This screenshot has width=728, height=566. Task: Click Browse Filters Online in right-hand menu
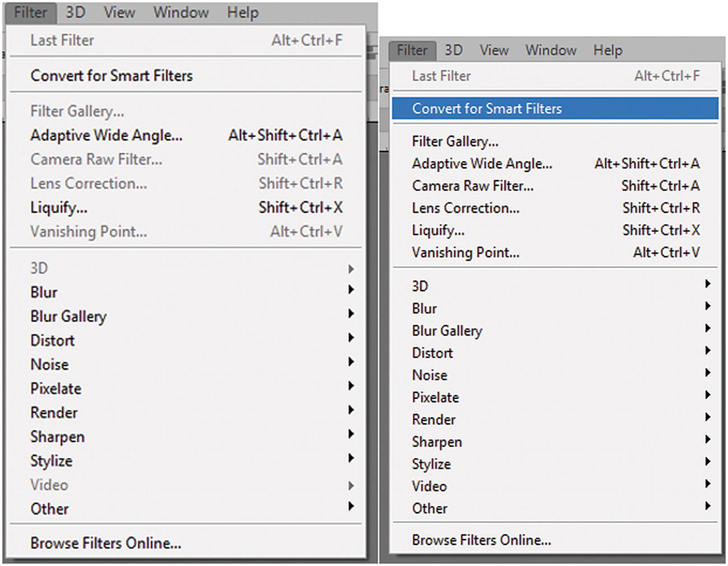pyautogui.click(x=481, y=540)
